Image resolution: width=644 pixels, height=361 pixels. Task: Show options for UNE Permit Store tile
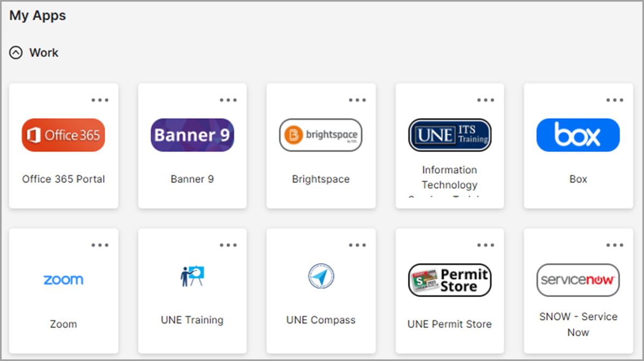(486, 245)
